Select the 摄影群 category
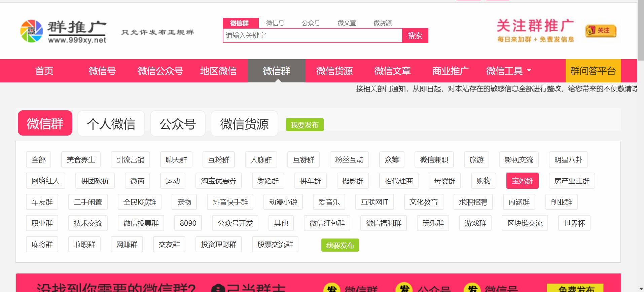This screenshot has width=644, height=292. (353, 181)
